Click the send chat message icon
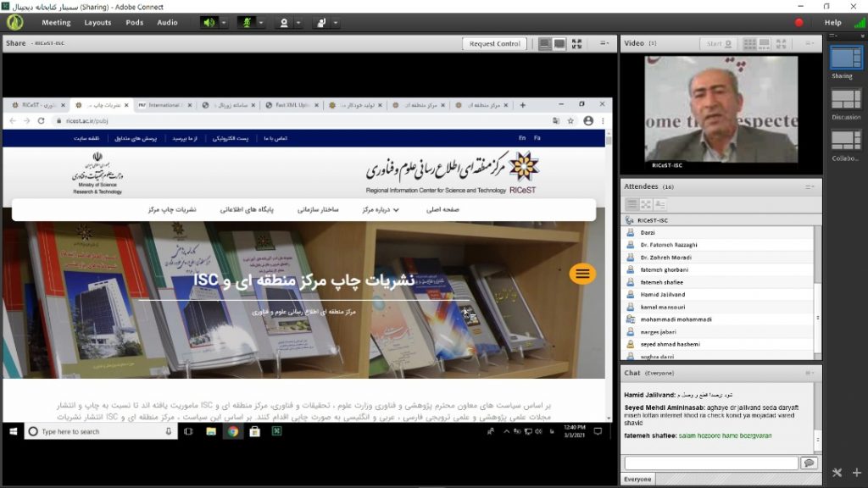This screenshot has height=488, width=868. [x=809, y=463]
